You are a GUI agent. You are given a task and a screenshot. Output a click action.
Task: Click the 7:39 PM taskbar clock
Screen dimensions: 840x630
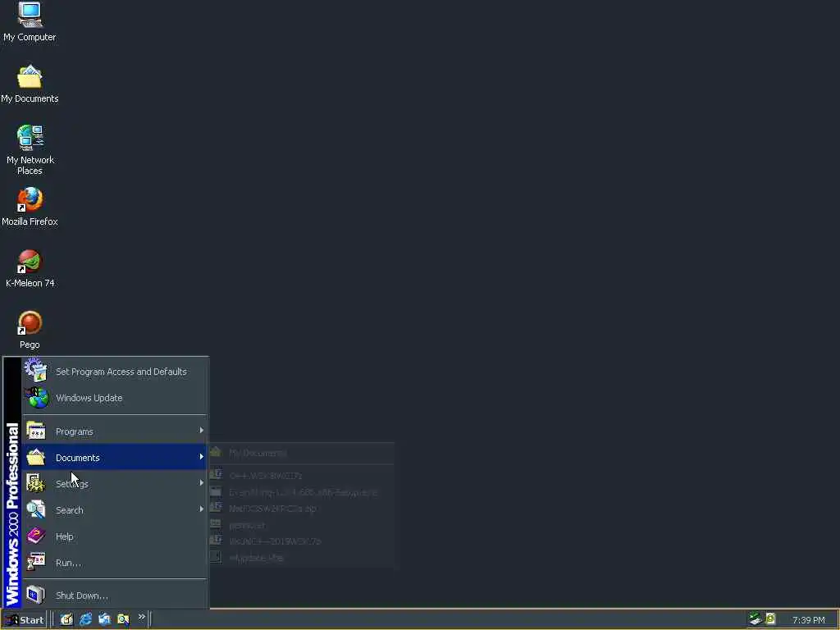pyautogui.click(x=808, y=620)
